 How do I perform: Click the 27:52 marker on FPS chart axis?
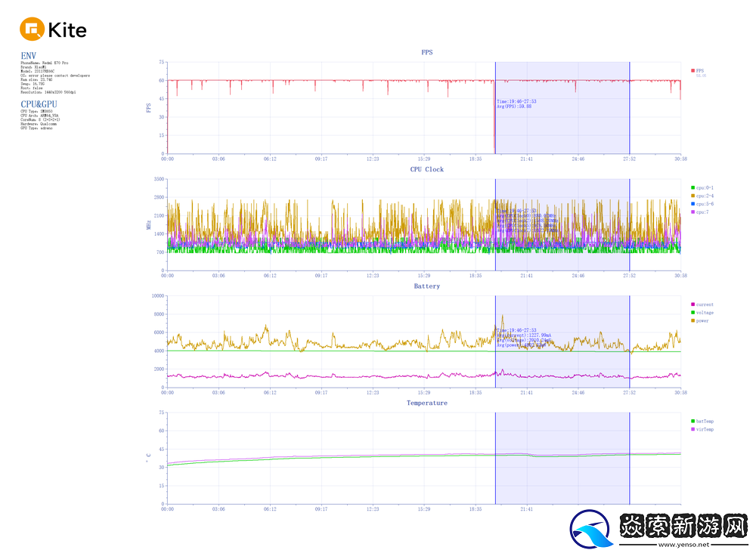pos(629,159)
